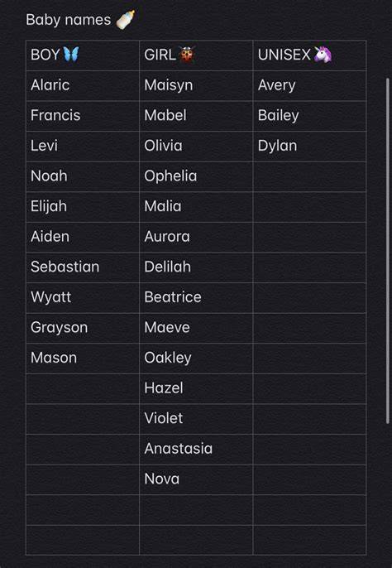Click the vertical scrollbar on the right
Viewport: 392px width, 568px height.
(x=388, y=251)
